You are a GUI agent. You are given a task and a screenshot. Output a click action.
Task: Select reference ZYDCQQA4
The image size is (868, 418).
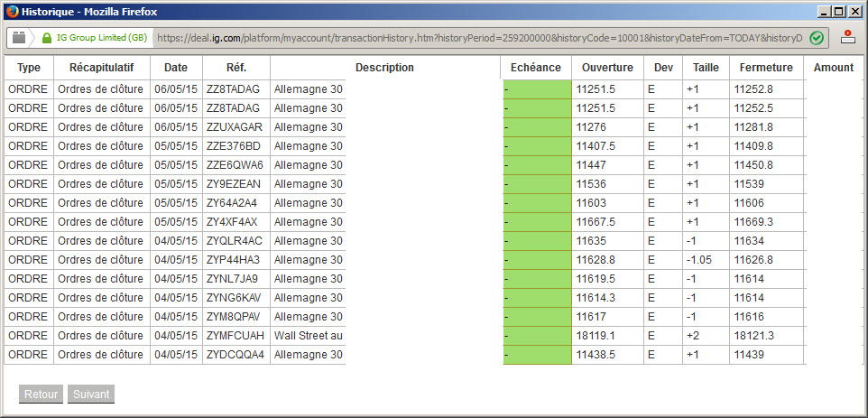235,354
